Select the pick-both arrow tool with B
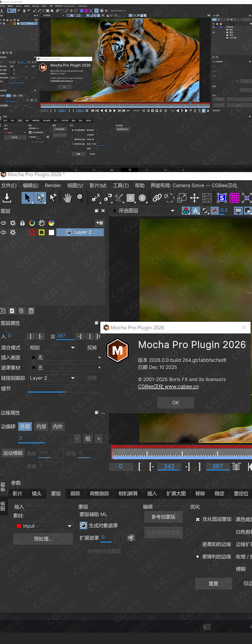This screenshot has width=252, height=644. [40, 198]
